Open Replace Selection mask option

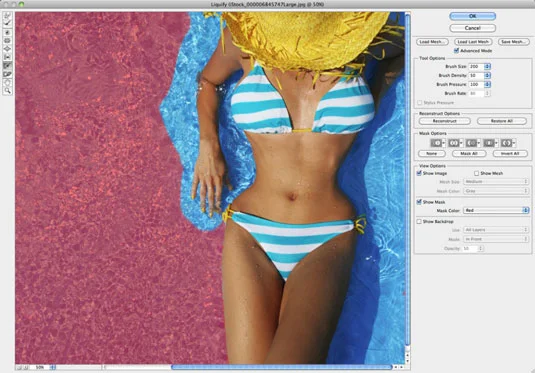click(438, 143)
